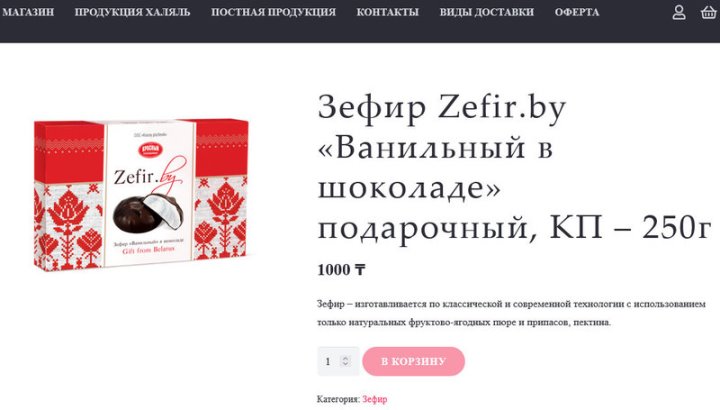Open the shopping basket icon
720x410 pixels.
point(709,12)
